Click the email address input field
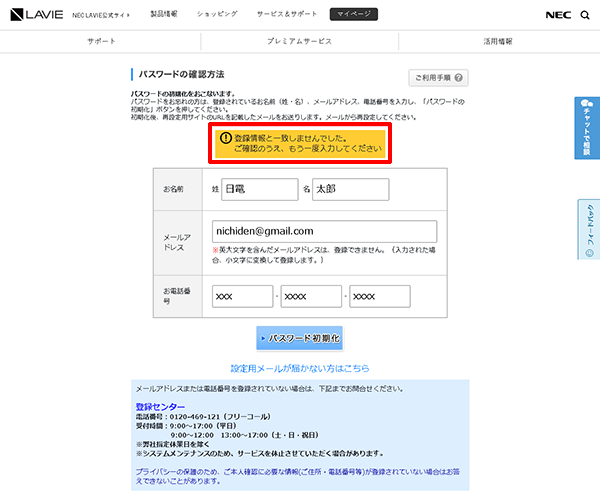The image size is (600, 497). (324, 231)
